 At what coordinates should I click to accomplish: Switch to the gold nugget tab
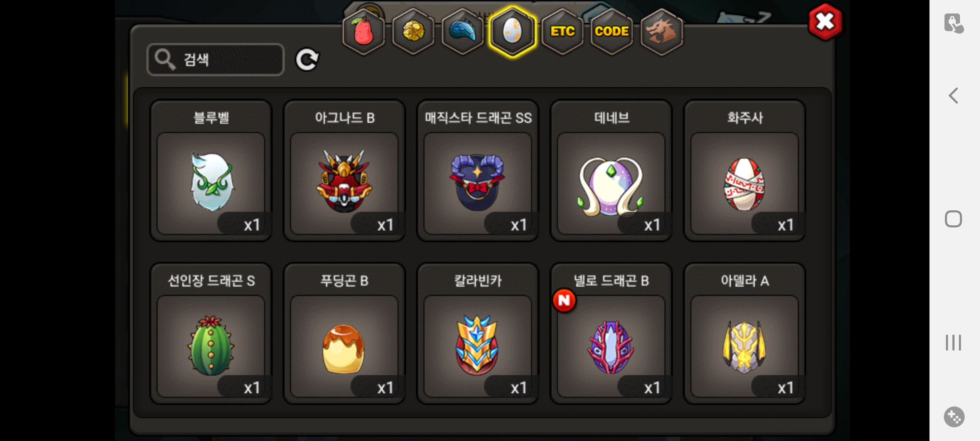[x=413, y=31]
